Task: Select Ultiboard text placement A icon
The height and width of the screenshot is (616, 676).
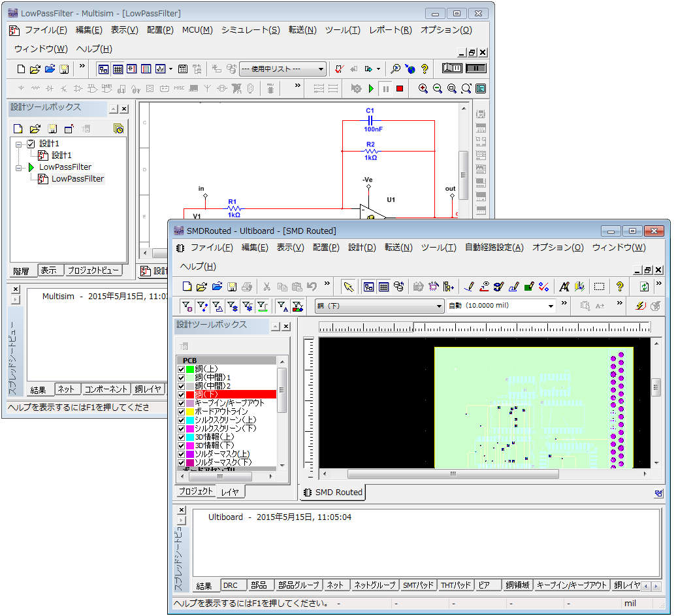Action: tap(564, 287)
